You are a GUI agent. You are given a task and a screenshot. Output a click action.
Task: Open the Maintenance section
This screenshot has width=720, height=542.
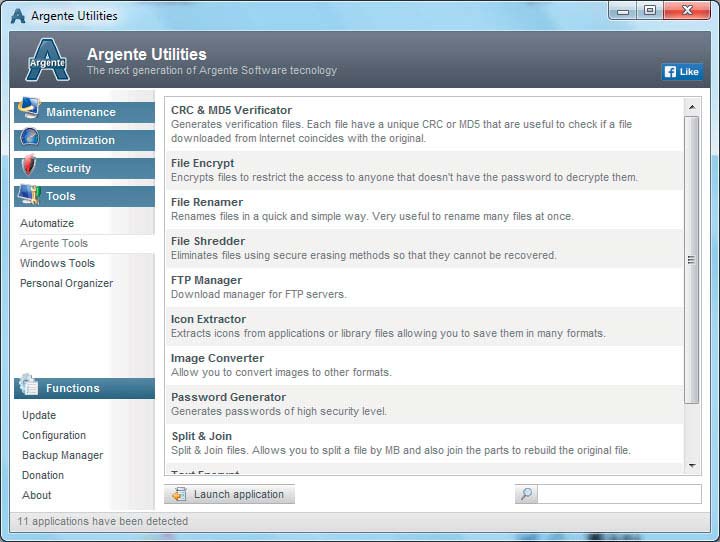point(84,112)
